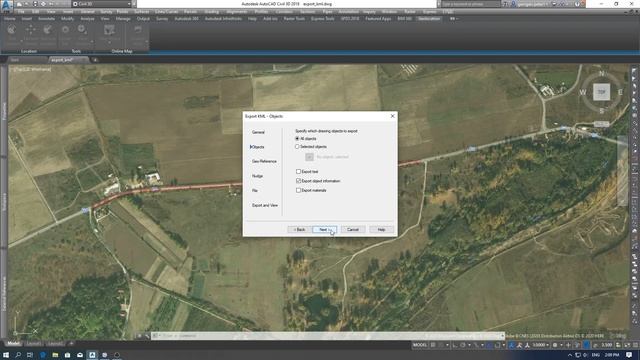This screenshot has height=360, width=640.
Task: Go to the Geo-Reference step in wizard
Action: pos(264,161)
